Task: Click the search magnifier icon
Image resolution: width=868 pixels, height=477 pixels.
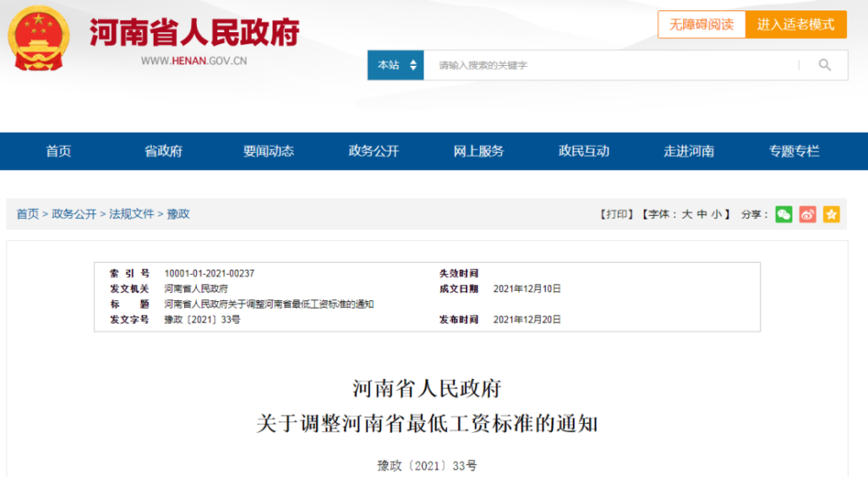Action: coord(825,65)
